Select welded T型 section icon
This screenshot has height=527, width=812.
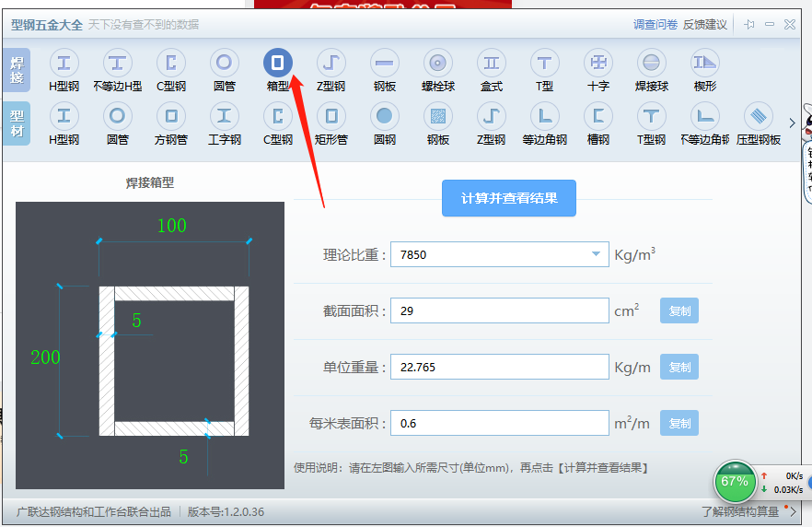point(545,64)
